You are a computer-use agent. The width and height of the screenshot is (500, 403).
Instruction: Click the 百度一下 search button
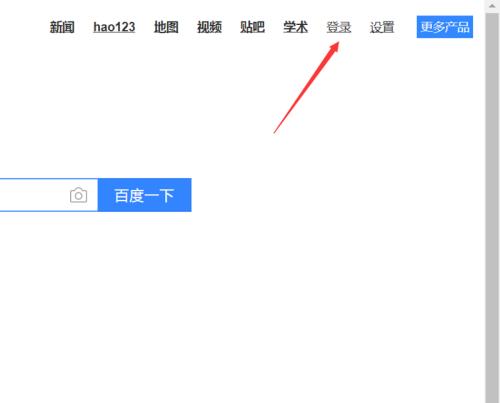145,195
